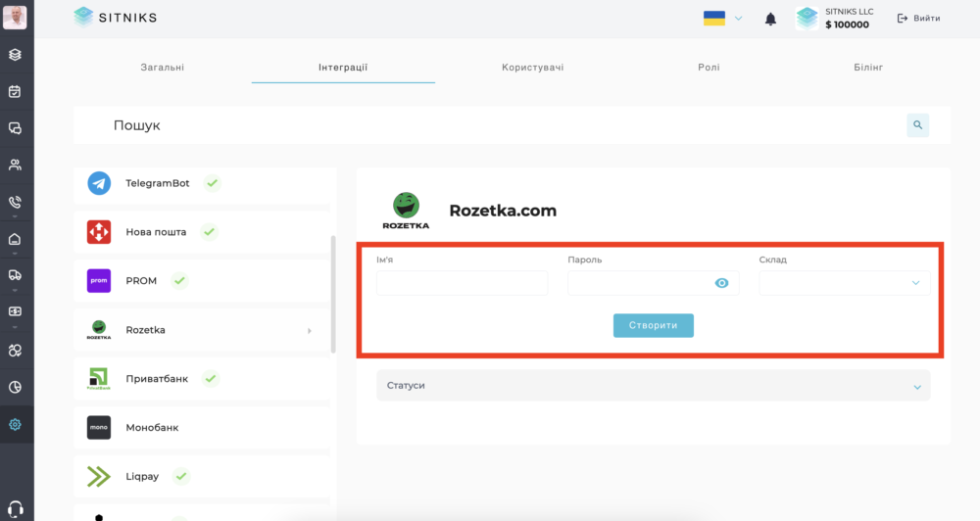Select the Liqpay integration
Screen dimensions: 980x521
(x=201, y=476)
